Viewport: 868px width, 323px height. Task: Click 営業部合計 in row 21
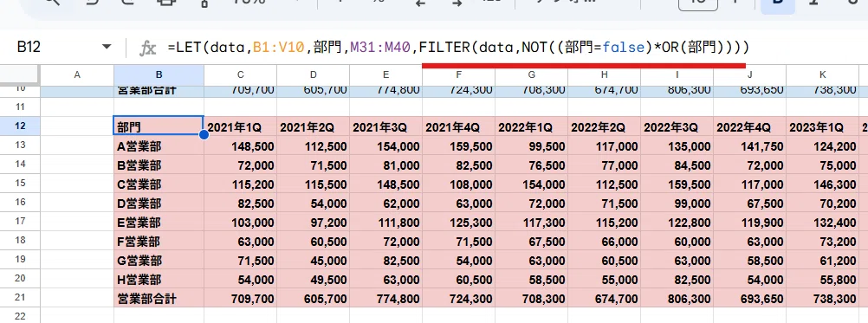(x=159, y=298)
